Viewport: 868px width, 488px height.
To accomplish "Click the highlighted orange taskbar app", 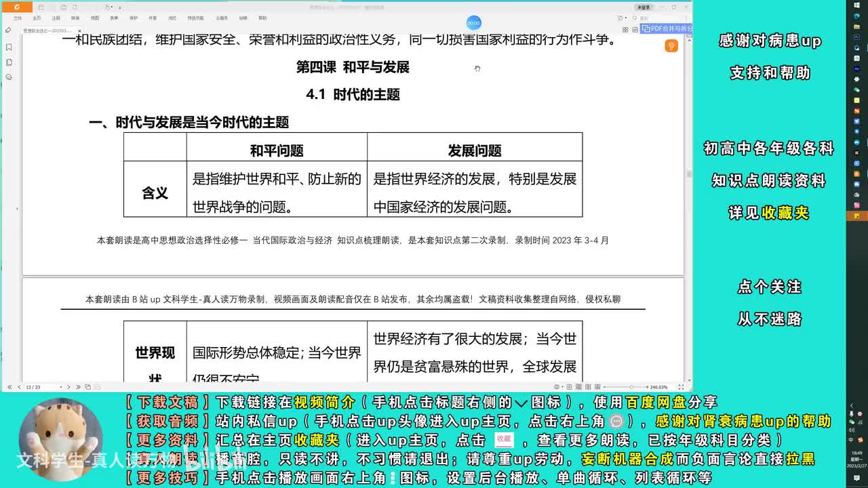I will tap(857, 216).
